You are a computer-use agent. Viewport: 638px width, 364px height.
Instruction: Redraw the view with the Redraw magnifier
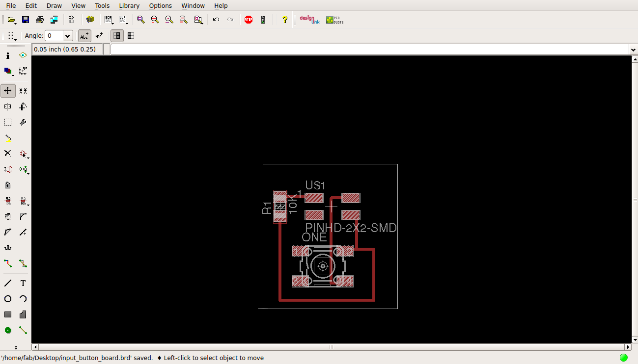[x=184, y=20]
